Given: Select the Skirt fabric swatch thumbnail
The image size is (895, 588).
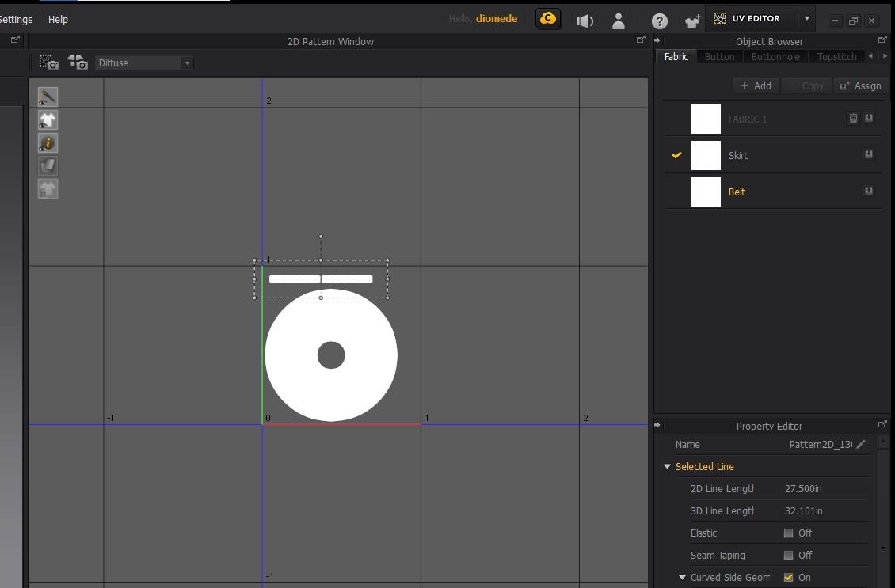Looking at the screenshot, I should [706, 155].
